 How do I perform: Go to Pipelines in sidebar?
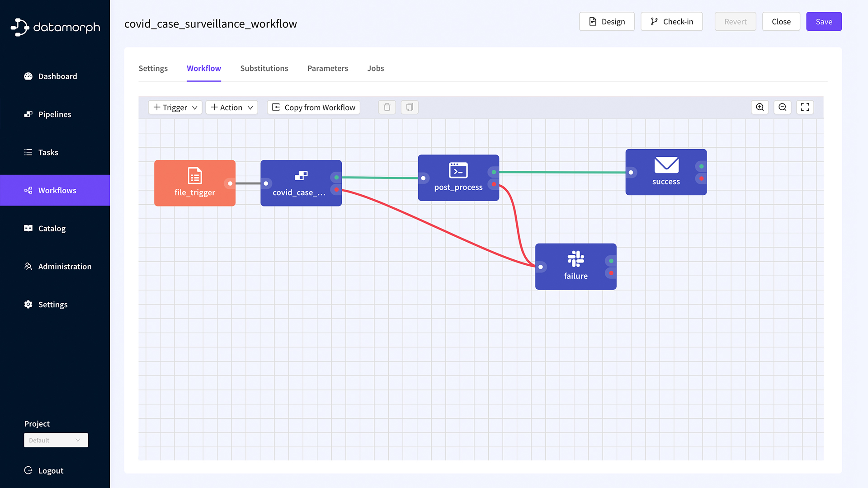point(54,114)
